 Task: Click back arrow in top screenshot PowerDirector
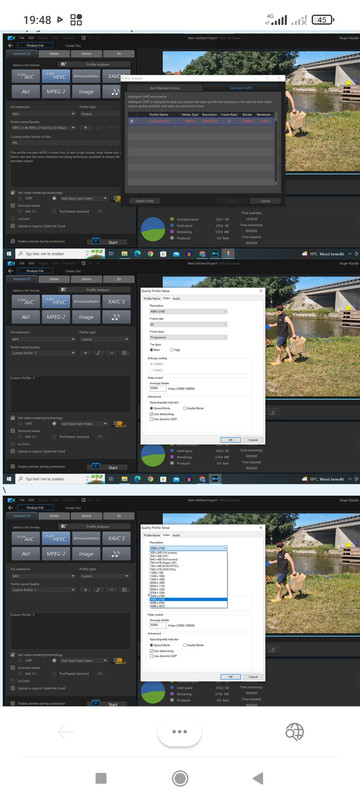tap(11, 45)
